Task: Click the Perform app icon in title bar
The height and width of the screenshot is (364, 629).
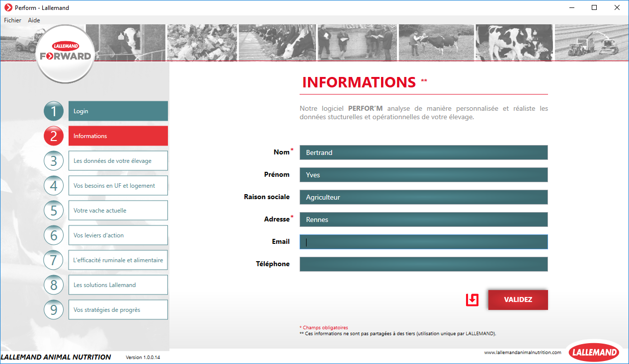Action: pyautogui.click(x=8, y=8)
